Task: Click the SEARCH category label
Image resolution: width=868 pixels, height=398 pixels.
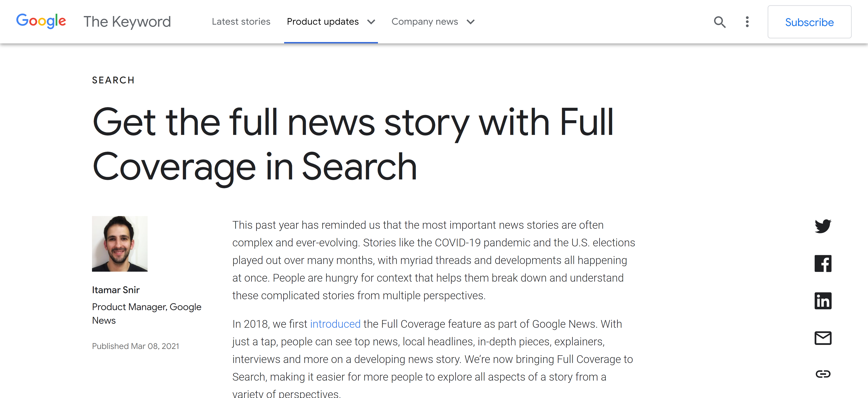Action: click(x=113, y=80)
